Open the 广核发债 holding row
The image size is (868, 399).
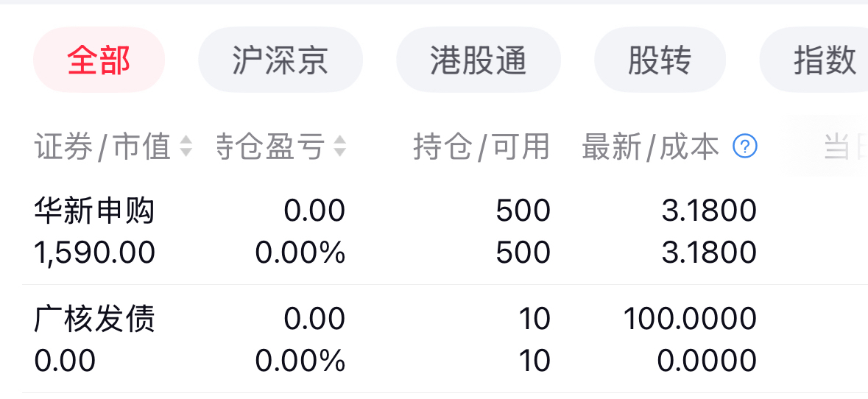pyautogui.click(x=434, y=339)
